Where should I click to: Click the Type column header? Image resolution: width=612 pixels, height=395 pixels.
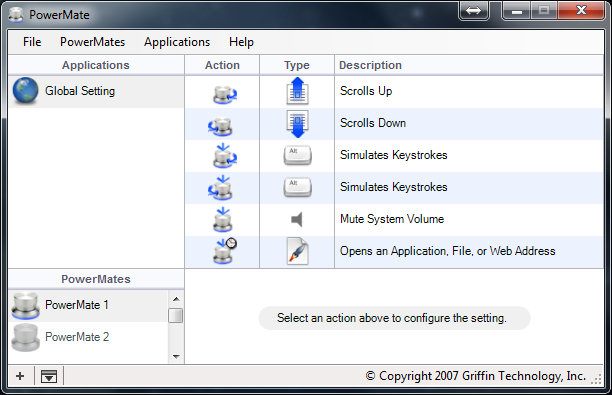297,65
